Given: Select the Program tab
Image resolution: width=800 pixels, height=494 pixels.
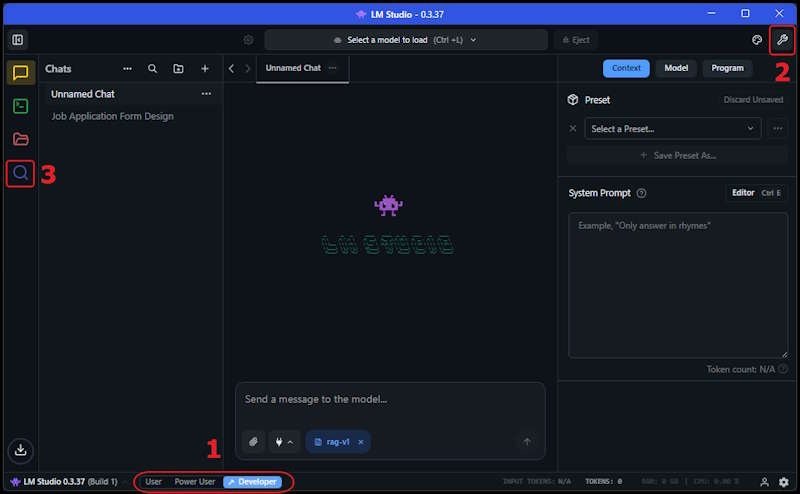Looking at the screenshot, I should click(728, 68).
